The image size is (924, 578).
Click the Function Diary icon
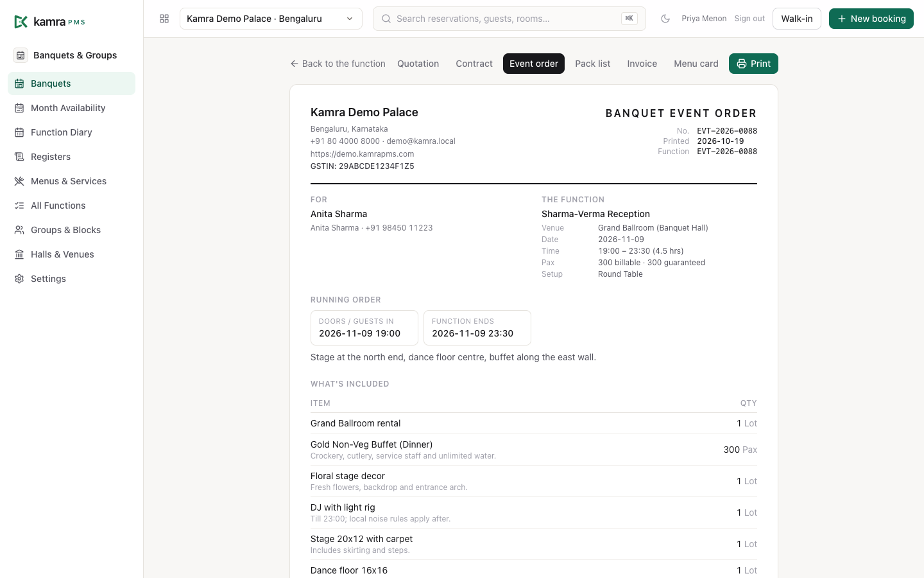(x=19, y=132)
